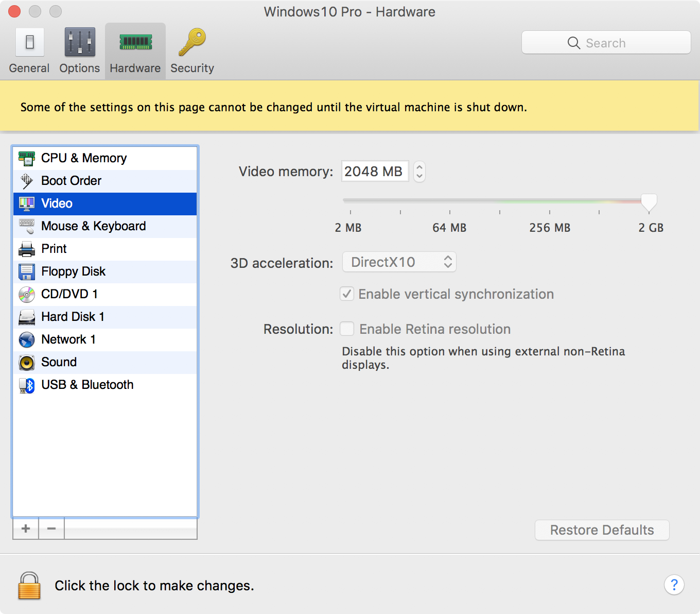Click the Network globe icon
Screen dimensions: 700x614
[27, 339]
